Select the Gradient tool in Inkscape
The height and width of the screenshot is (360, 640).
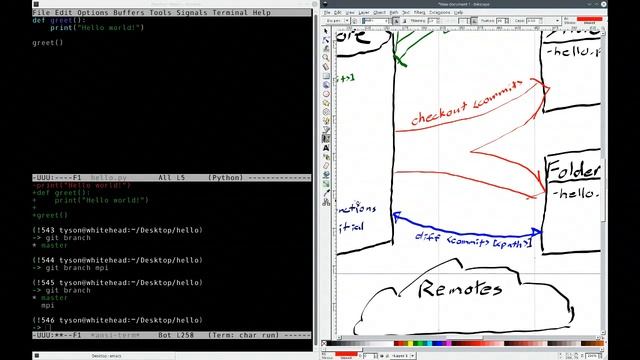point(326,184)
